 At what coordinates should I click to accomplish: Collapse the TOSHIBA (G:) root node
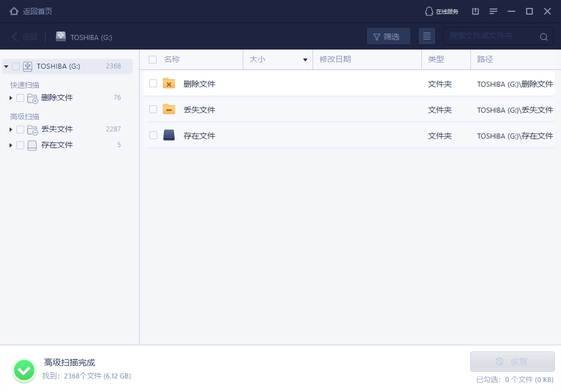tap(5, 66)
